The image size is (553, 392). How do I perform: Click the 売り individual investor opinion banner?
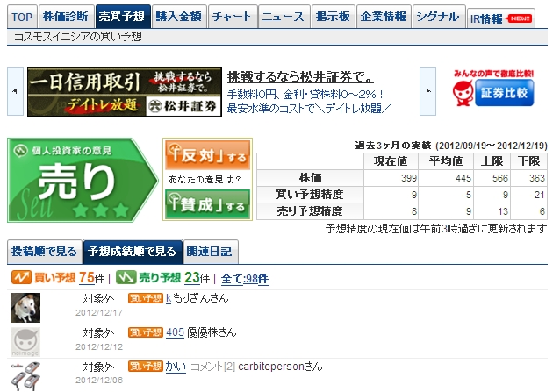[x=83, y=181]
